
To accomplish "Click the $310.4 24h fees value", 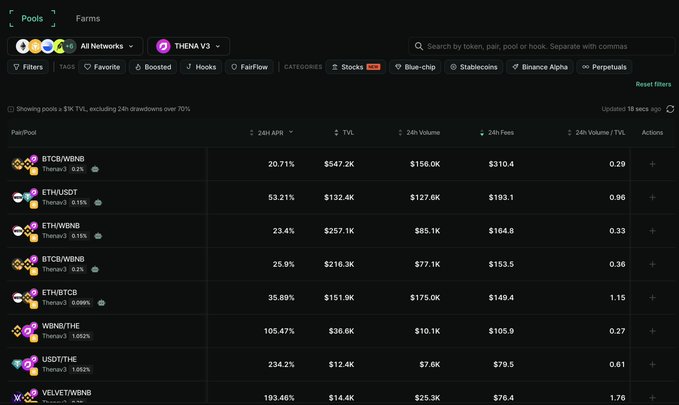I will [x=501, y=164].
